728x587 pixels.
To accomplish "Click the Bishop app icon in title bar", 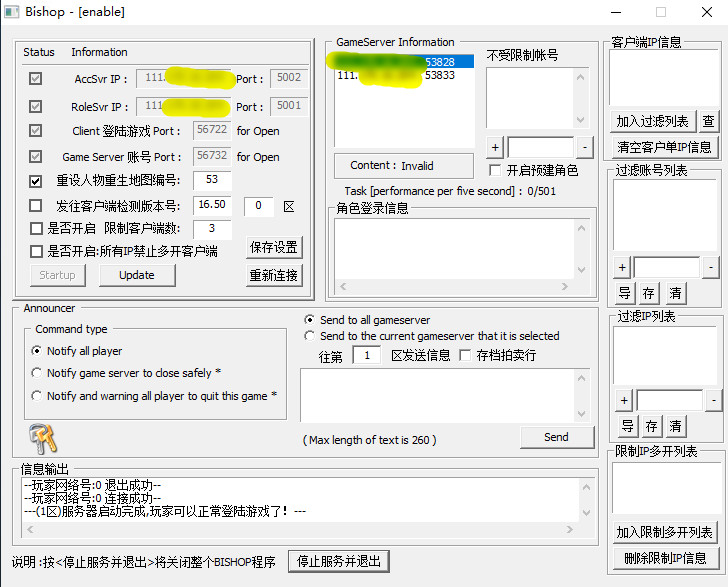I will (12, 12).
